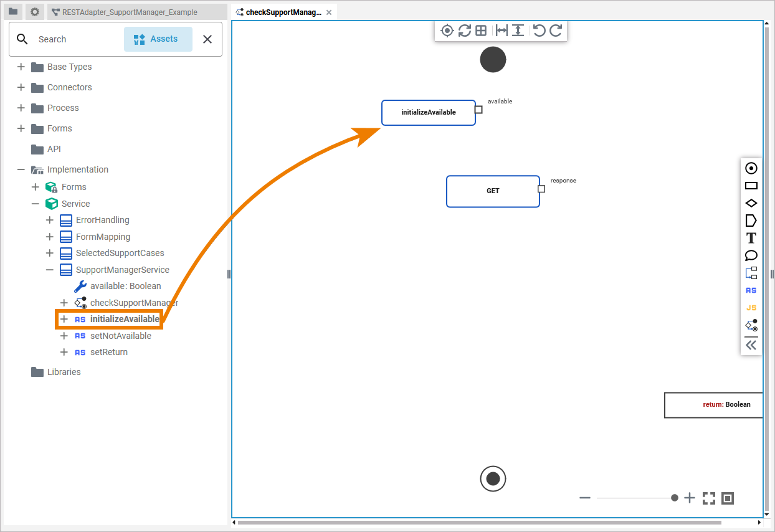Image resolution: width=775 pixels, height=532 pixels.
Task: Redo the last diagram change
Action: click(556, 31)
